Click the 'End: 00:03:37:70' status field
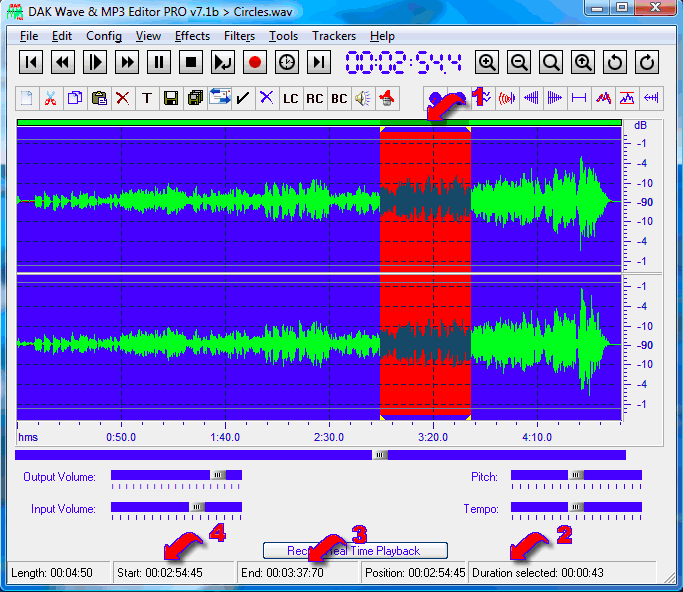Screen dimensions: 683x592 click(298, 572)
